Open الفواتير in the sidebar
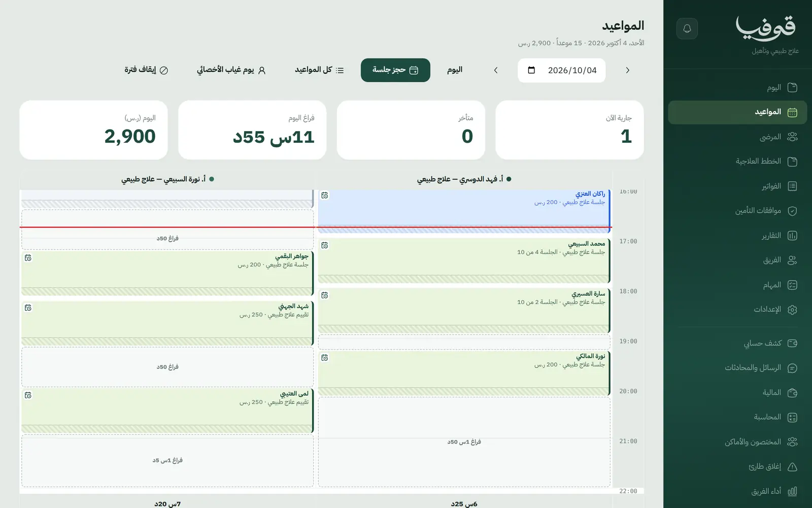This screenshot has width=812, height=508. [737, 186]
